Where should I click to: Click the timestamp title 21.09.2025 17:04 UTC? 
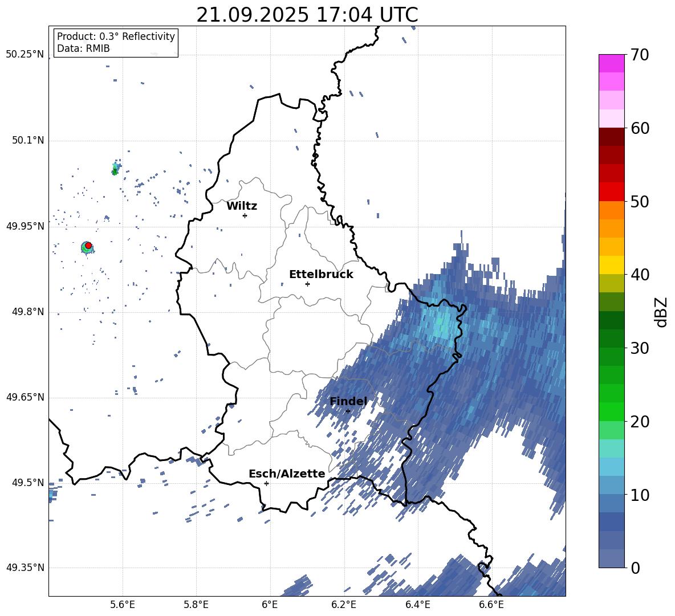click(x=307, y=15)
